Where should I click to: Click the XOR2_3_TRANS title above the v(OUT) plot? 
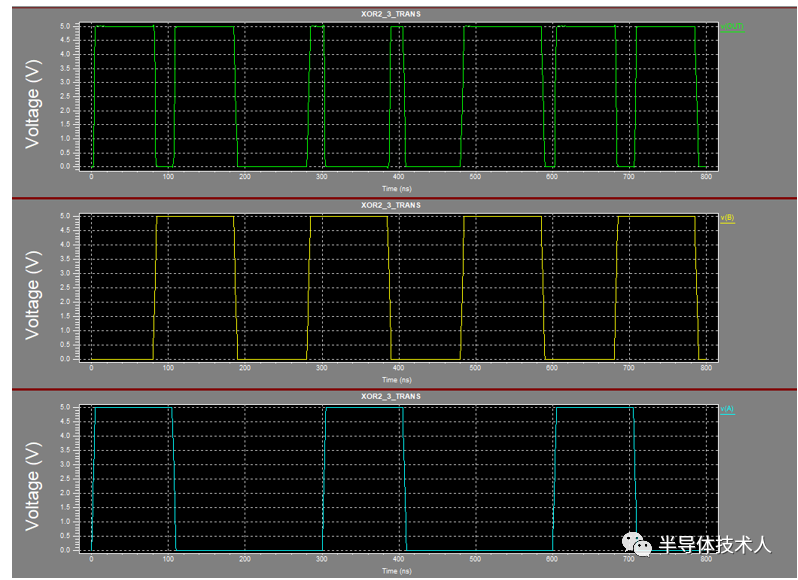(x=391, y=14)
